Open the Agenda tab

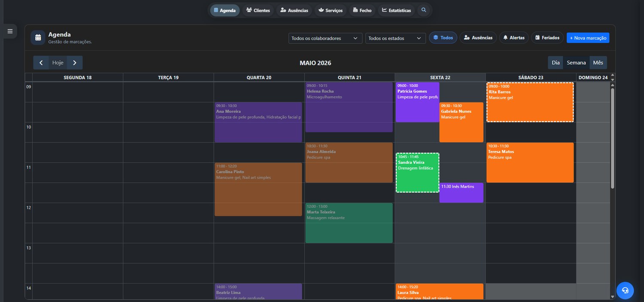point(225,10)
